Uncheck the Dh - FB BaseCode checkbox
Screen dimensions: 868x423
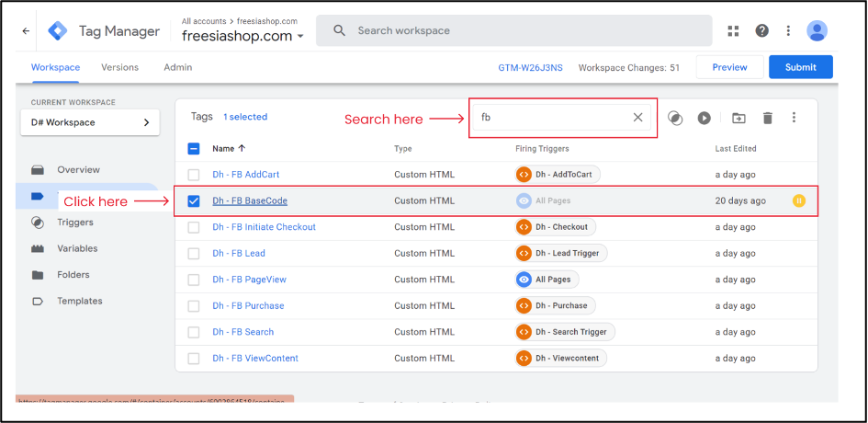193,200
